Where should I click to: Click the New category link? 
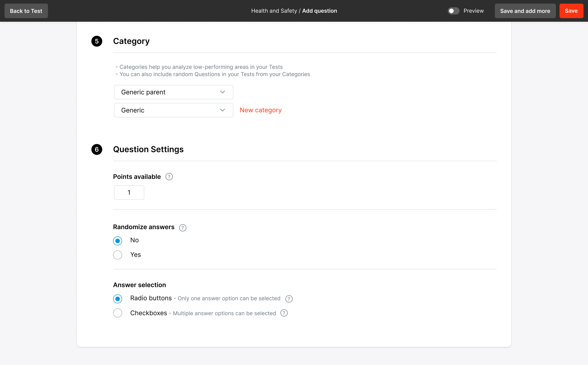260,110
